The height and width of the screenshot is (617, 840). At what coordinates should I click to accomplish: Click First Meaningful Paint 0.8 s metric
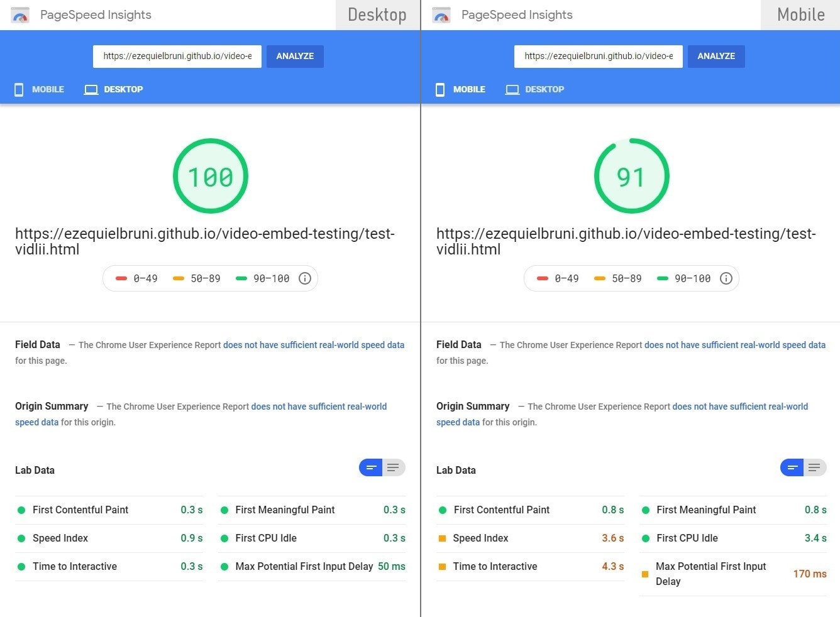pos(733,510)
